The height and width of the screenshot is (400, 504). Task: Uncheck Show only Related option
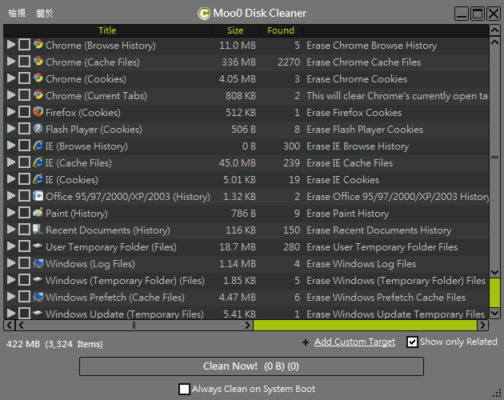tap(412, 342)
